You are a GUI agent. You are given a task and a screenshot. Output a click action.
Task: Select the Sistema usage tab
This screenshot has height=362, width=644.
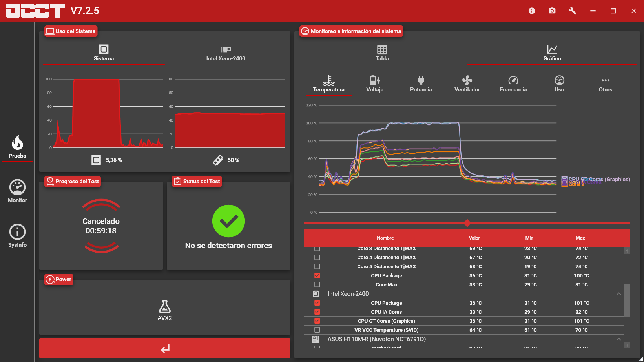point(104,53)
